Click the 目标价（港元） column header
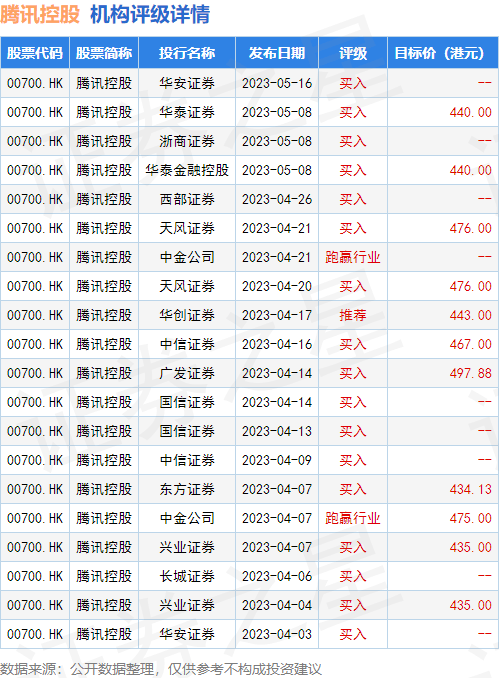The image size is (499, 678). (442, 53)
